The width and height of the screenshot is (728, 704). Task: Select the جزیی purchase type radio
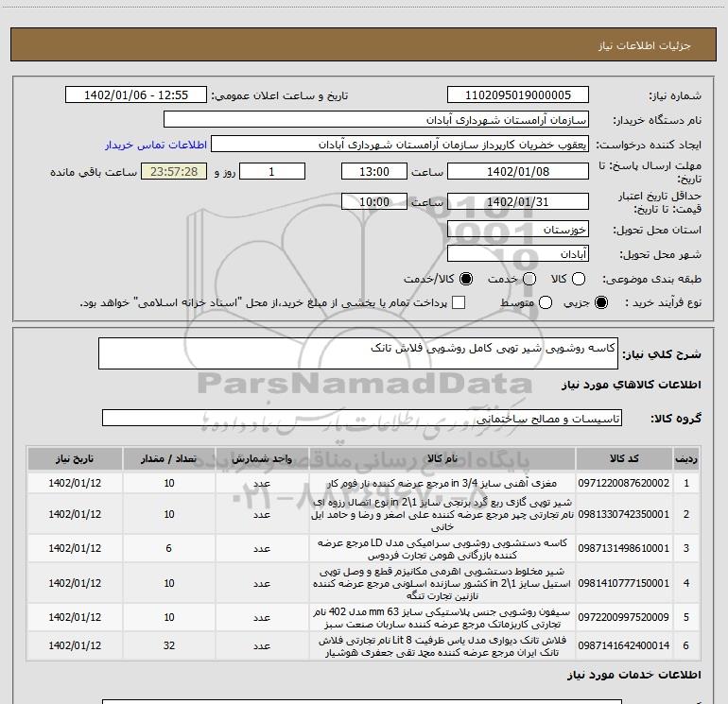[x=601, y=302]
